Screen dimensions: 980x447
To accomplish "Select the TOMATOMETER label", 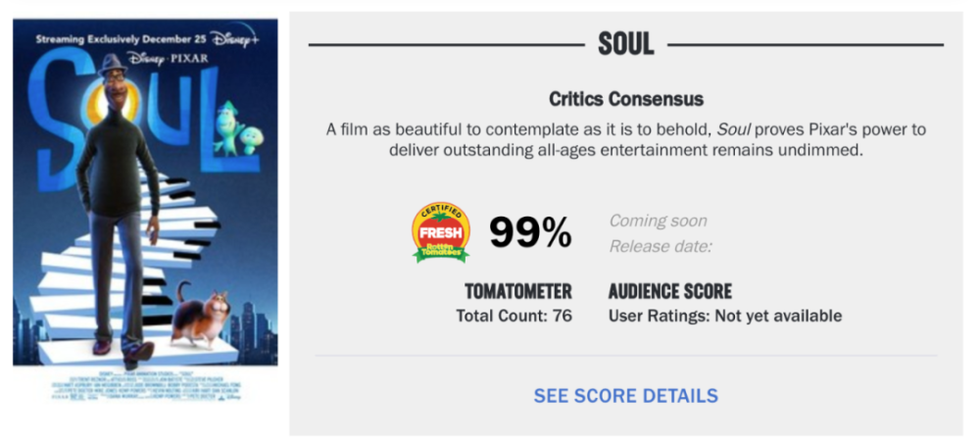I will click(518, 291).
